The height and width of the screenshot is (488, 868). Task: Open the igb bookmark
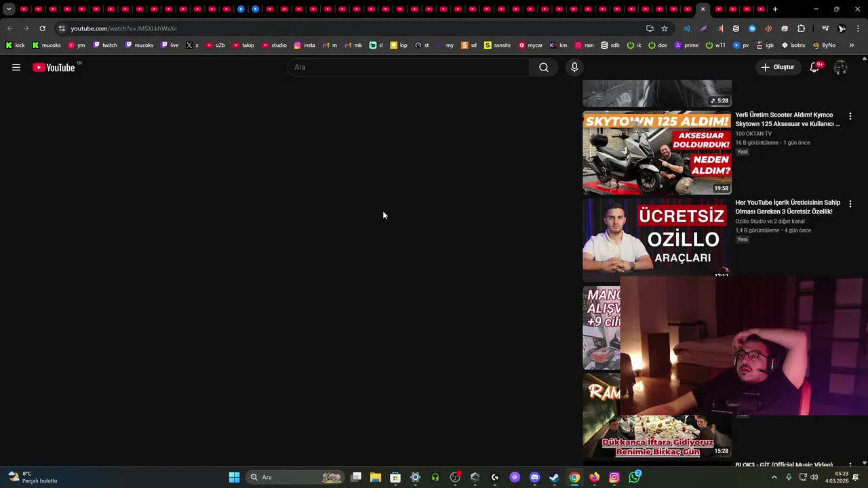(x=764, y=45)
